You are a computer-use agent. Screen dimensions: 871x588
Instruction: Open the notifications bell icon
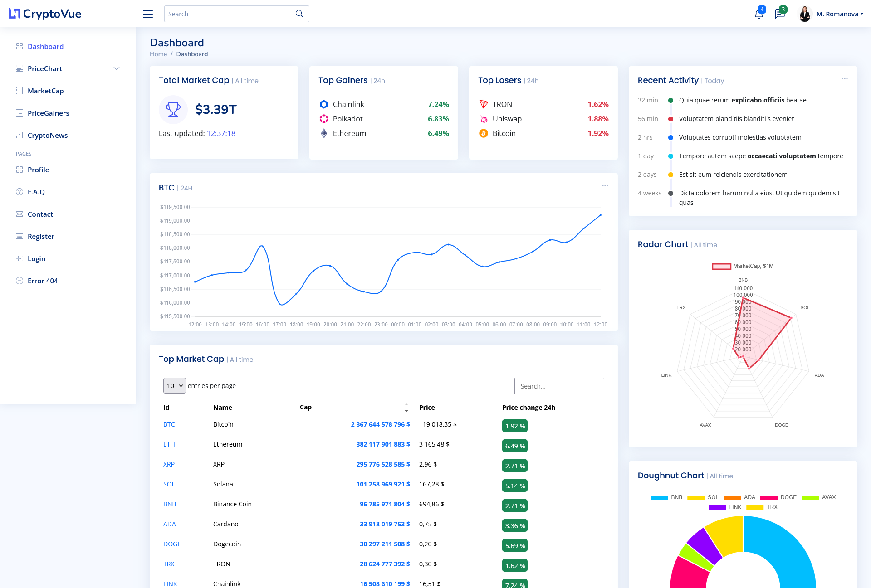click(x=759, y=14)
